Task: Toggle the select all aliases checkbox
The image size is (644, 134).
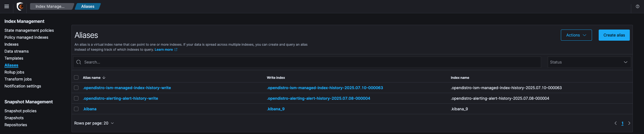Action: click(x=76, y=78)
